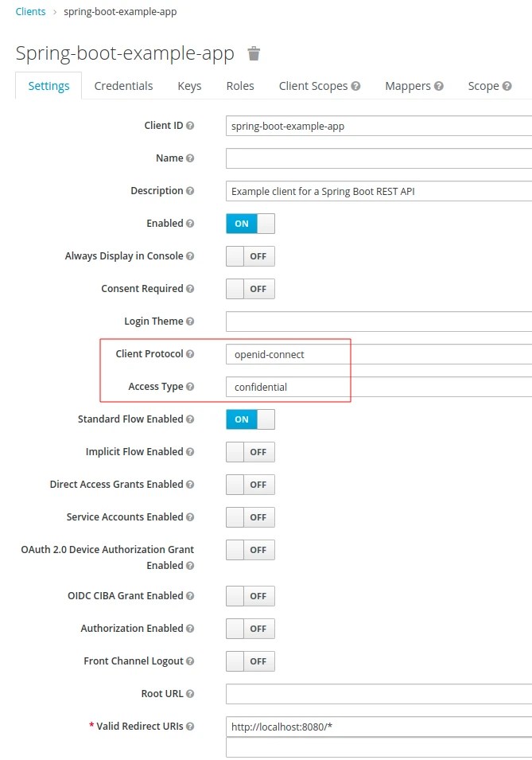Open the help icon next to Valid Redirect URIs
Image resolution: width=532 pixels, height=760 pixels.
click(192, 726)
